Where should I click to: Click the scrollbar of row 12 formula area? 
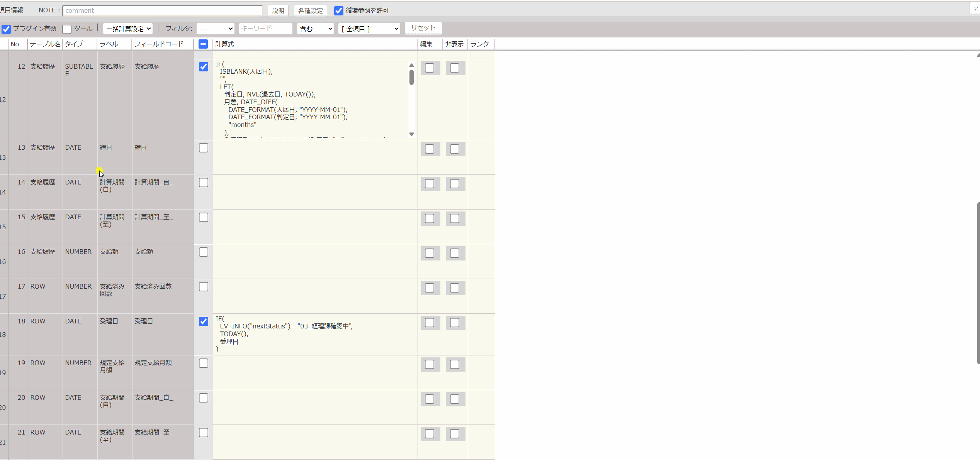(411, 77)
